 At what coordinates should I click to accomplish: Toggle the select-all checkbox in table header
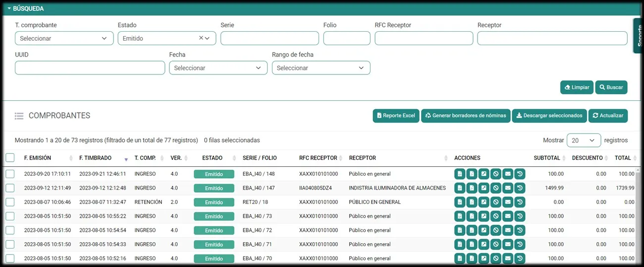[x=10, y=158]
